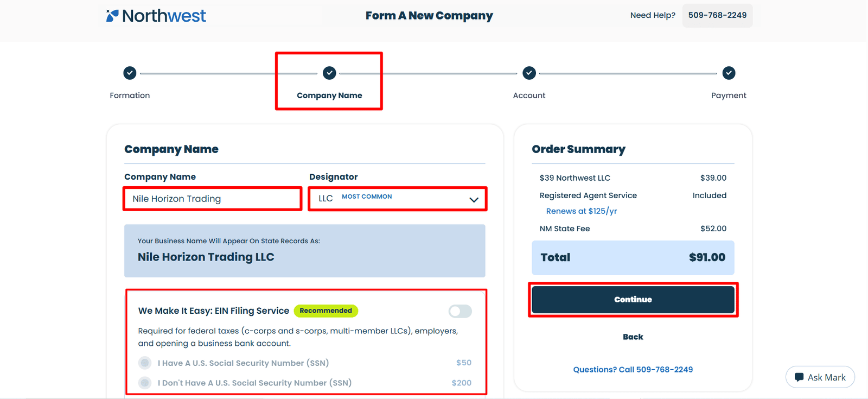This screenshot has height=399, width=868.
Task: Enable the EIN Filing Service toggle
Action: 460,311
